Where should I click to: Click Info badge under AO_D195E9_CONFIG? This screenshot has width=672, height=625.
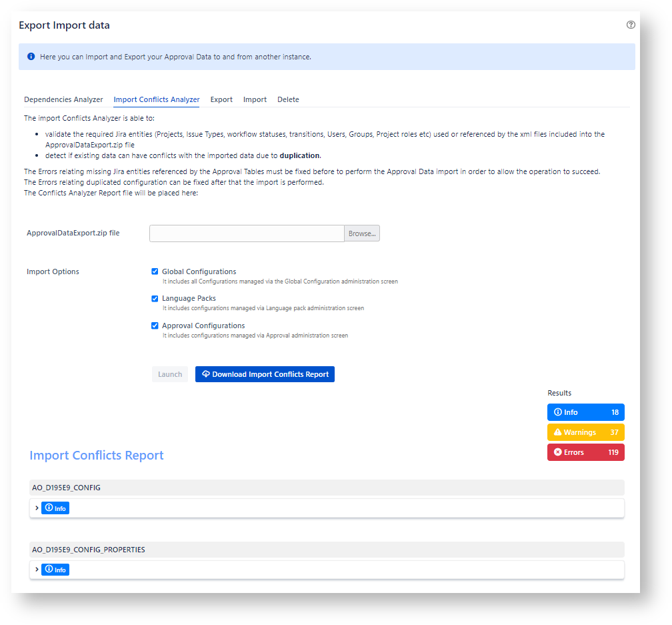pyautogui.click(x=55, y=508)
